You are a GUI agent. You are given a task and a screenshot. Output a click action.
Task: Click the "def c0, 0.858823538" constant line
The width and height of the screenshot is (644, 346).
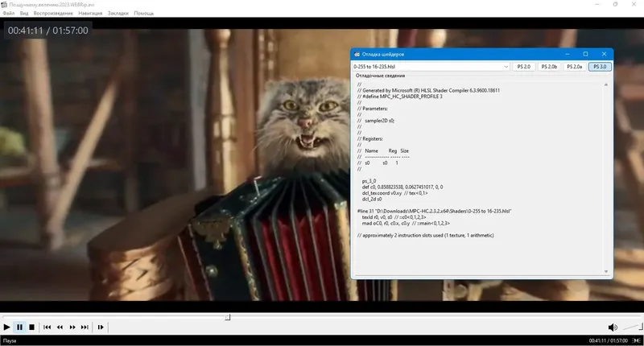402,187
